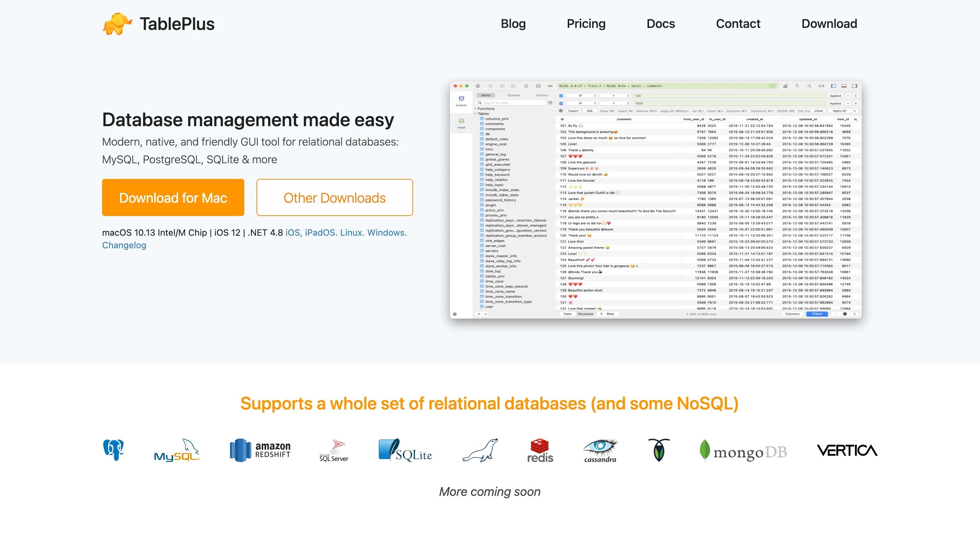Toggle the left sidebar panel icon

click(x=833, y=86)
